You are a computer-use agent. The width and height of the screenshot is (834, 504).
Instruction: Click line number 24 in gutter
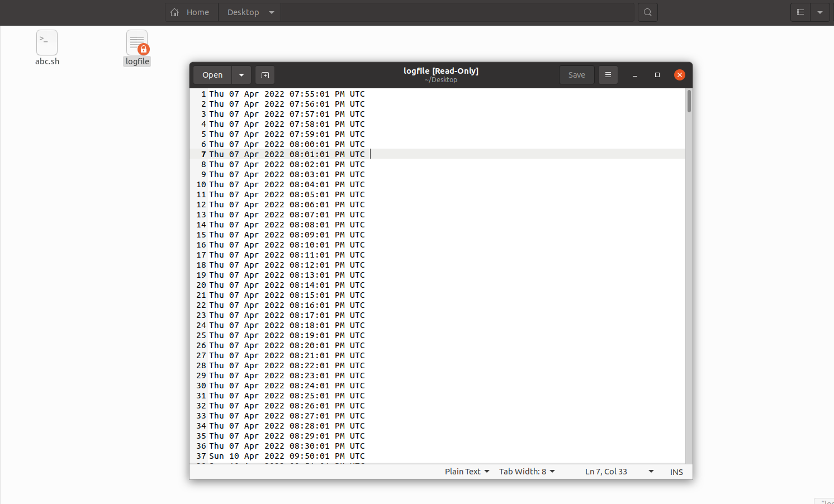pos(201,325)
